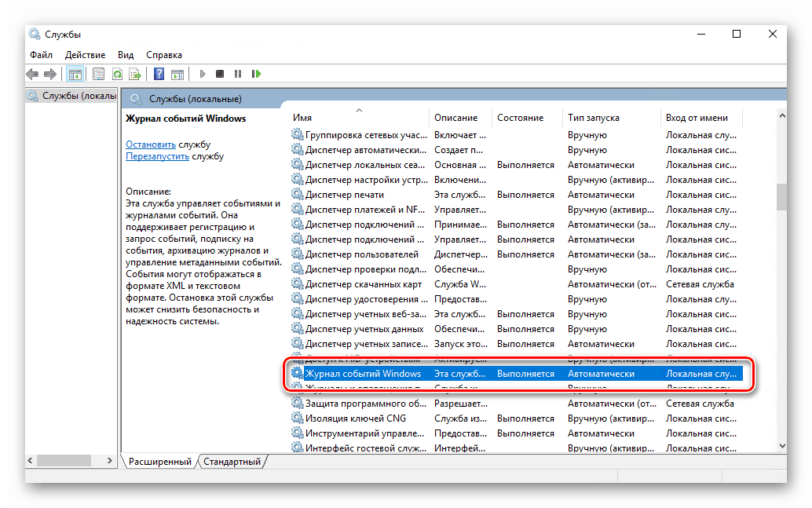This screenshot has height=508, width=812.
Task: Open the Вид menu
Action: click(x=126, y=55)
